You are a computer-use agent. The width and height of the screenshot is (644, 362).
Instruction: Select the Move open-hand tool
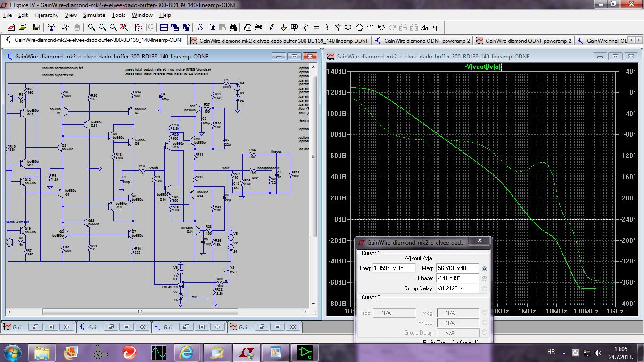tap(360, 27)
